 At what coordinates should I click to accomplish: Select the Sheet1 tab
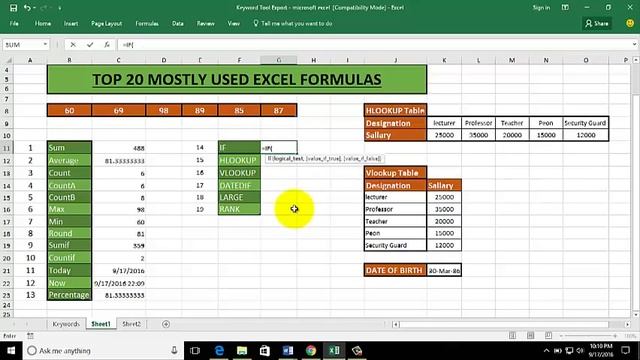(101, 324)
